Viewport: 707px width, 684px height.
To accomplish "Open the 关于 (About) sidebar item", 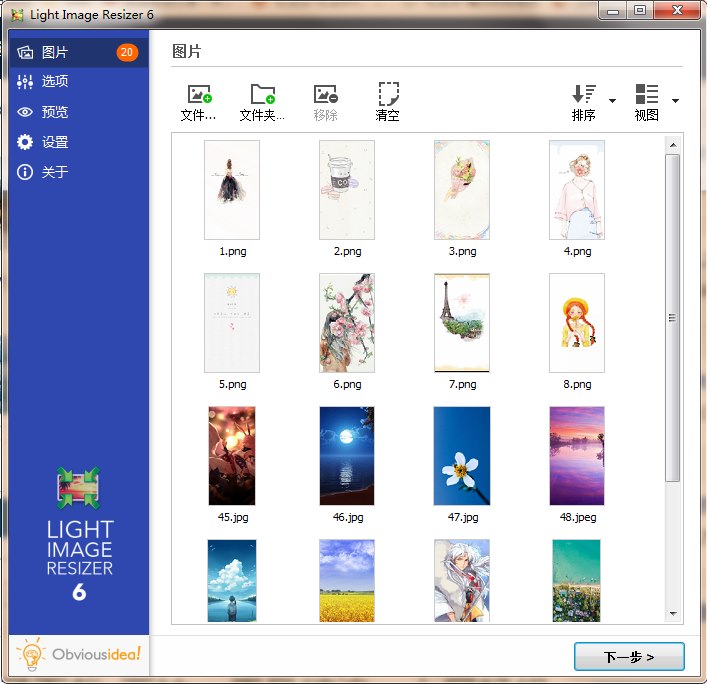I will click(x=55, y=172).
